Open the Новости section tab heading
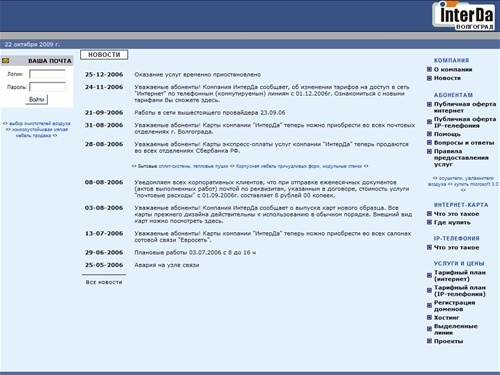 click(104, 55)
